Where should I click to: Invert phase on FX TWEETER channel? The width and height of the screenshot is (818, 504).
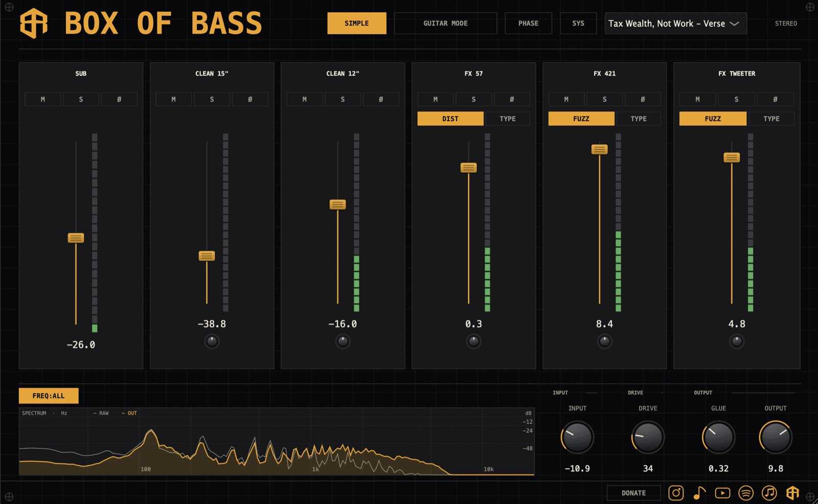(x=776, y=99)
